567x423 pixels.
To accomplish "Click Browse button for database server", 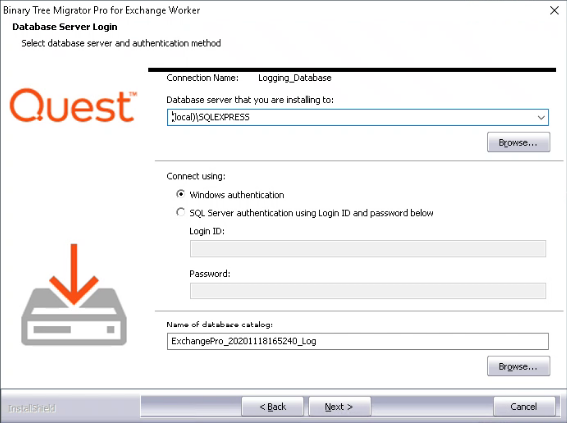I will click(x=519, y=142).
